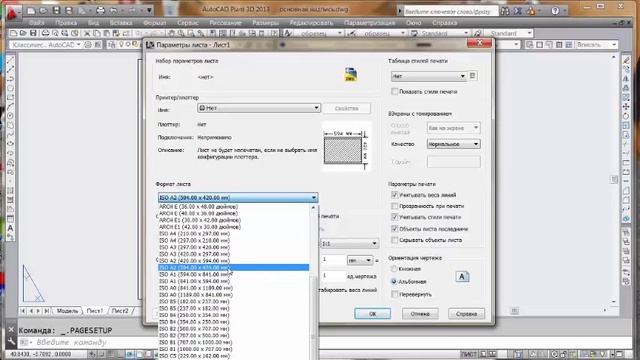640x360 pixels.
Task: Click the Pan hand icon in Standard toolbar
Action: click(172, 33)
